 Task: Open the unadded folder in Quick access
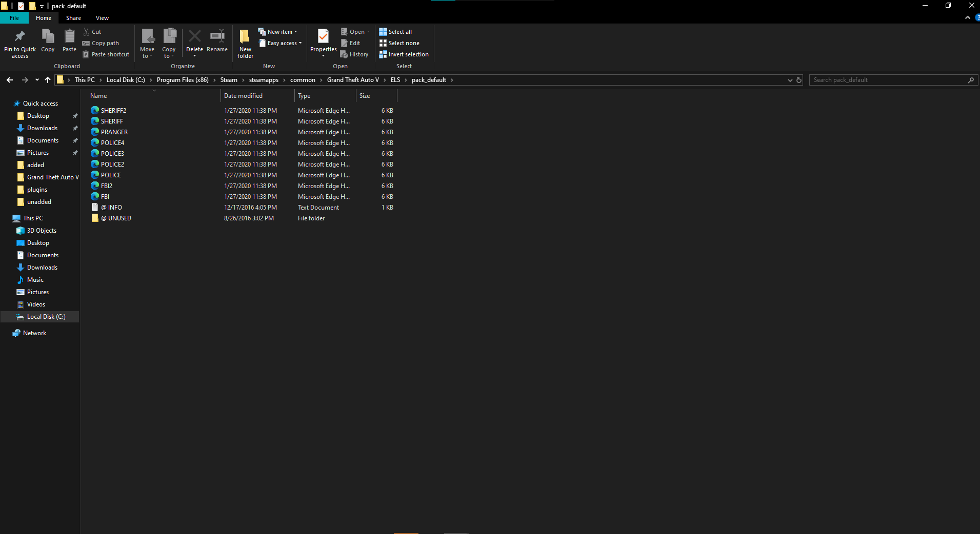tap(39, 202)
